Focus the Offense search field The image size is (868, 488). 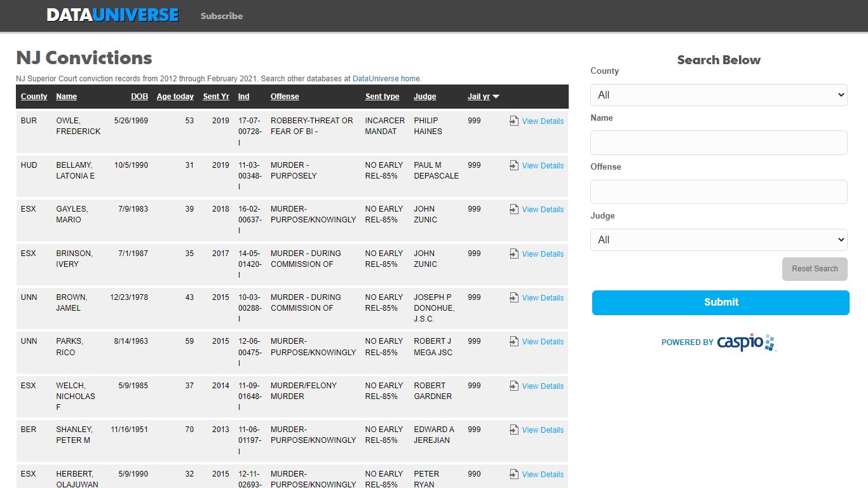pyautogui.click(x=719, y=192)
